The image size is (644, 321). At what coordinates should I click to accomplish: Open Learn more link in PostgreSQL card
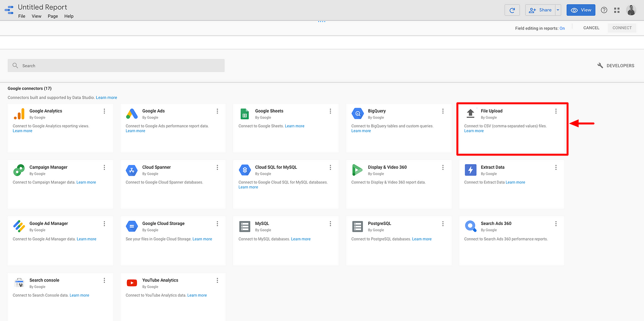[422, 239]
